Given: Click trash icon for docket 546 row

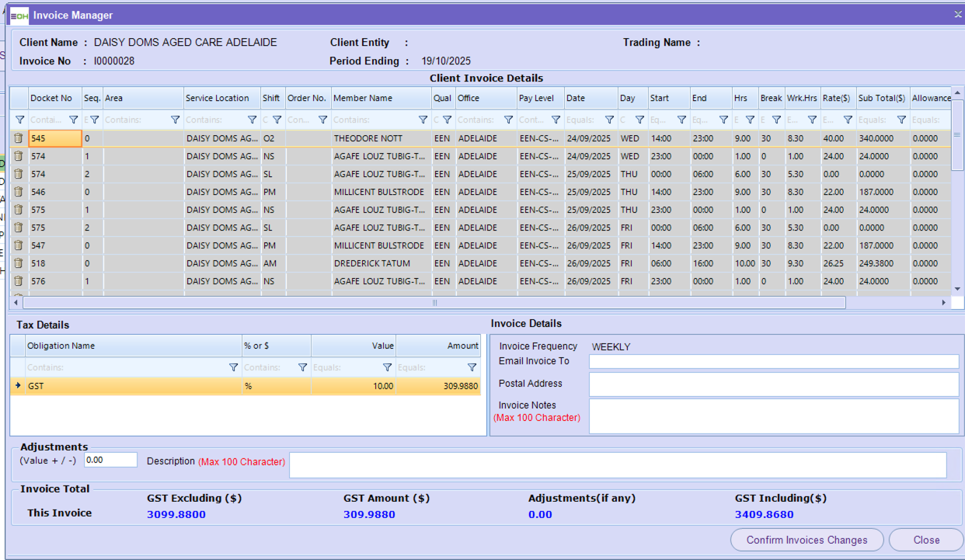Looking at the screenshot, I should click(x=19, y=192).
